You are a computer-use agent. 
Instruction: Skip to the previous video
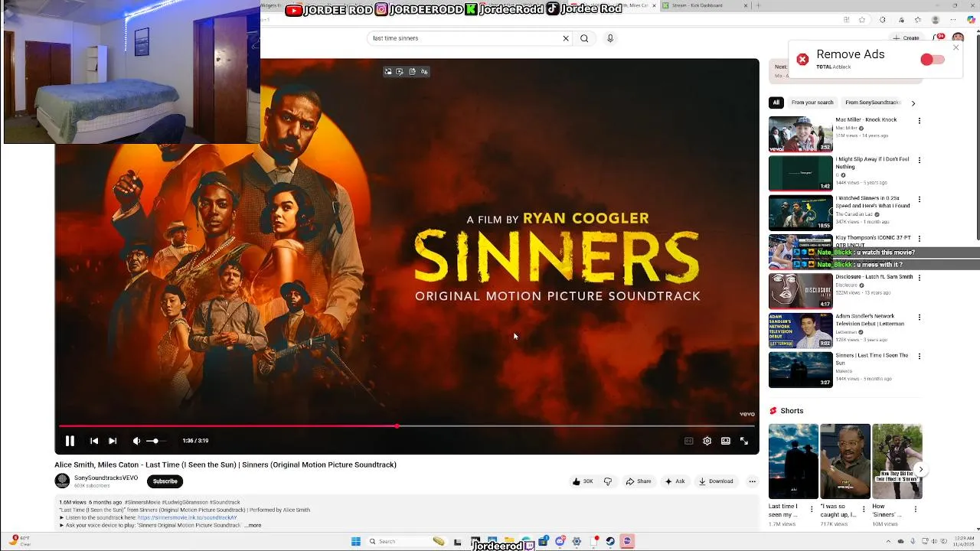(x=94, y=441)
